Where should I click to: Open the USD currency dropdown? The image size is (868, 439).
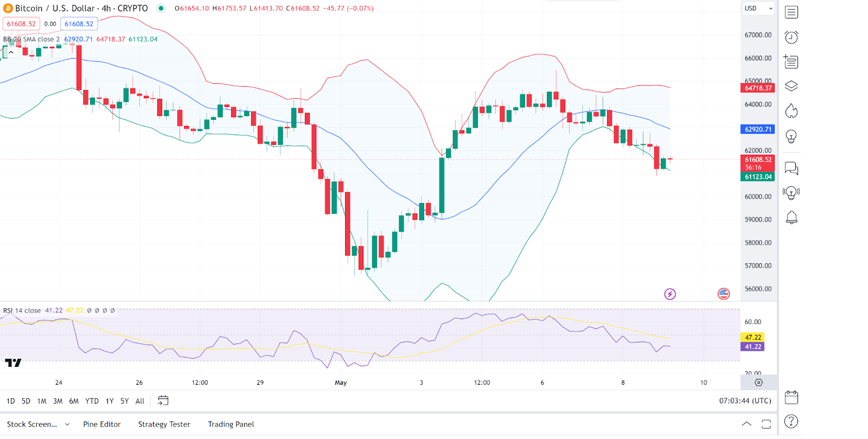[x=758, y=8]
